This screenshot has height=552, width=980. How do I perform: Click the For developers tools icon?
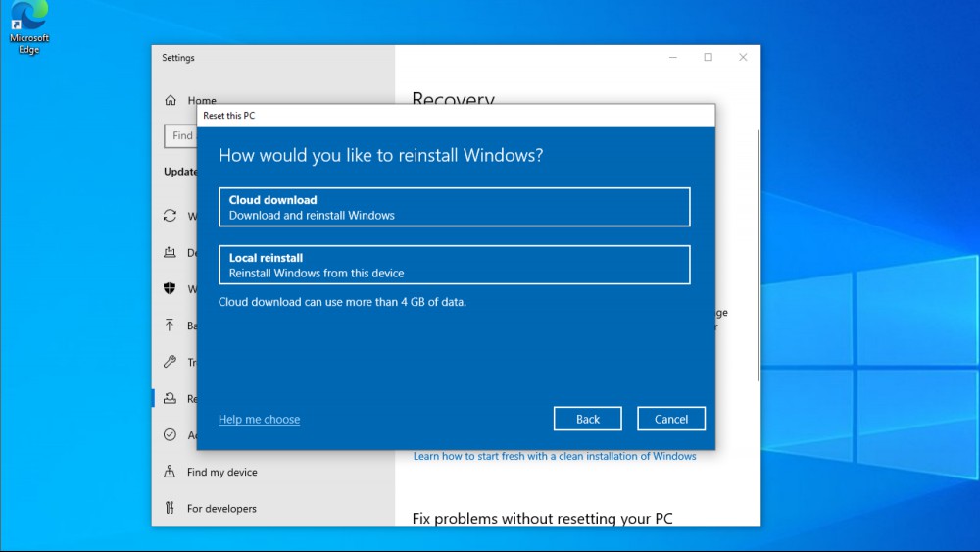tap(170, 508)
